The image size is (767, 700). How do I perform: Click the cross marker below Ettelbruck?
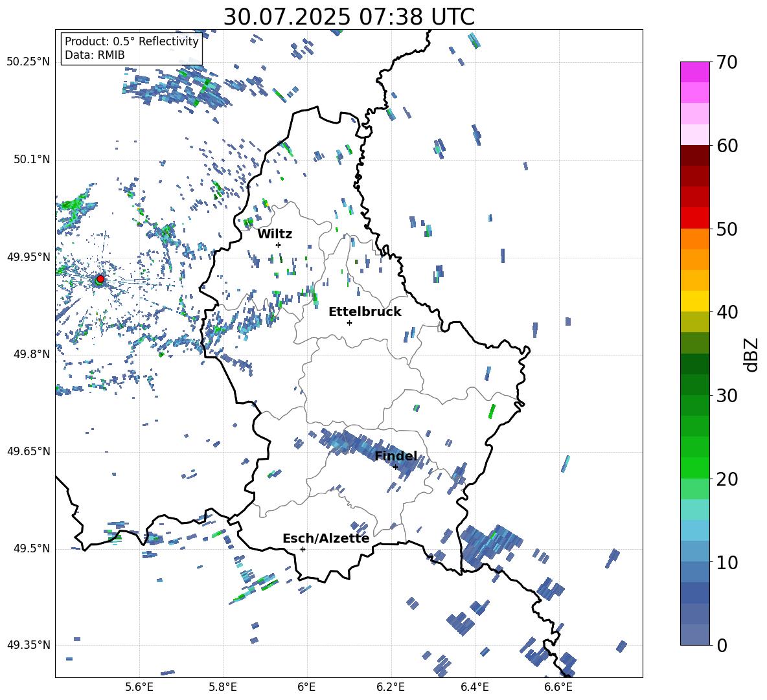point(349,322)
